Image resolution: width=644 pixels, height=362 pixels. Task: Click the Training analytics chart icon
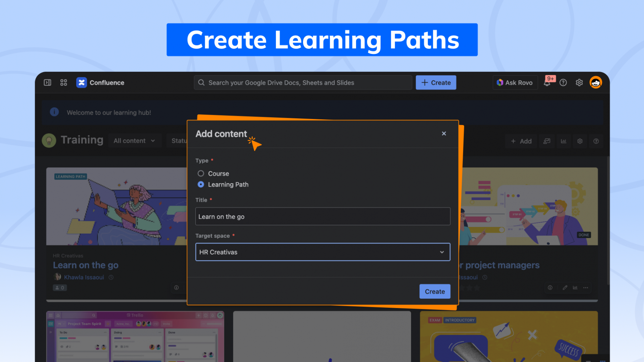[x=563, y=141]
